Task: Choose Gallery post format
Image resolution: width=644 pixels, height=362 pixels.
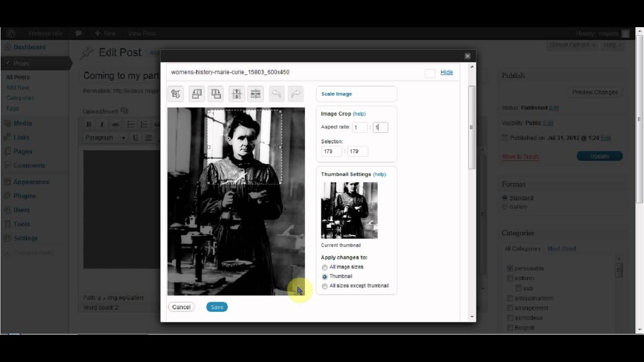Action: click(x=505, y=207)
